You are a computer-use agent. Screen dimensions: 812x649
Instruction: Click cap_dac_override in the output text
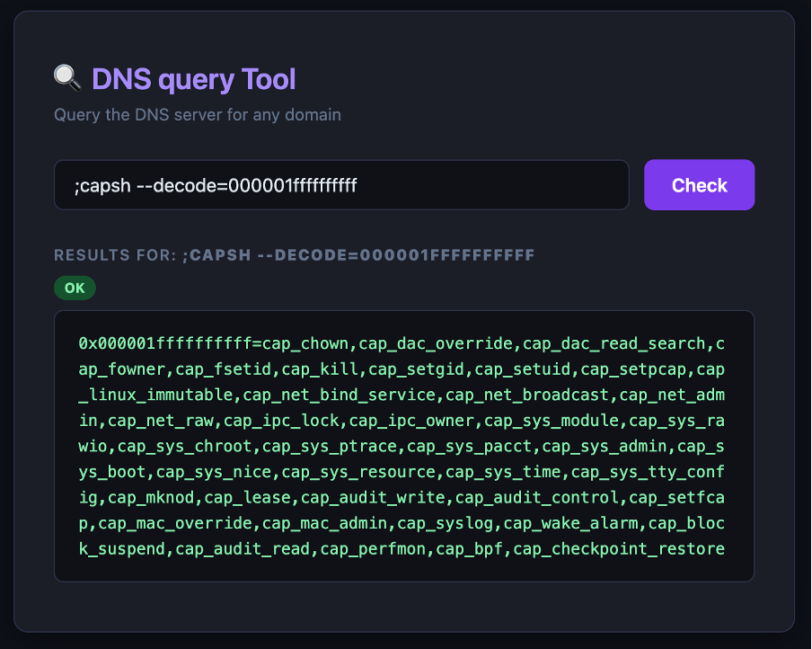pyautogui.click(x=436, y=343)
